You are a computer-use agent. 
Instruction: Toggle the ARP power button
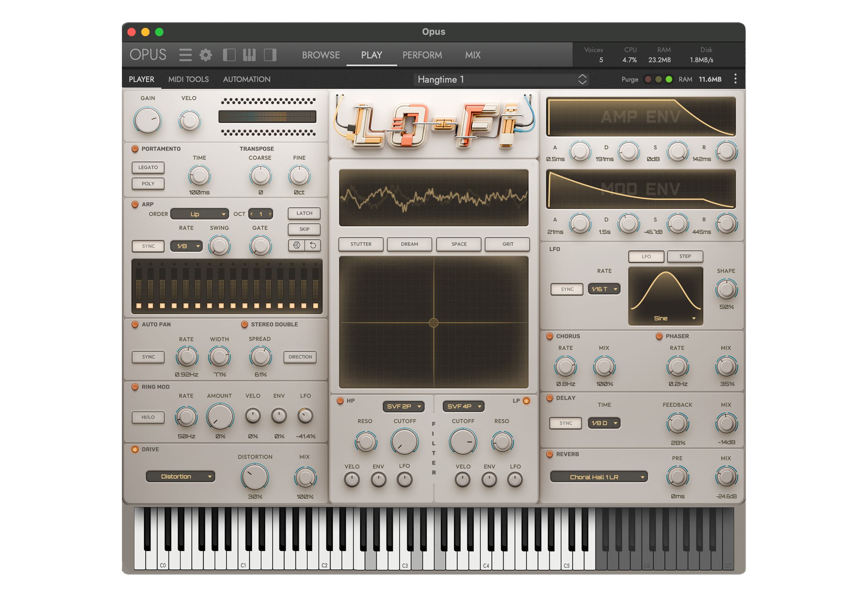[x=135, y=204]
